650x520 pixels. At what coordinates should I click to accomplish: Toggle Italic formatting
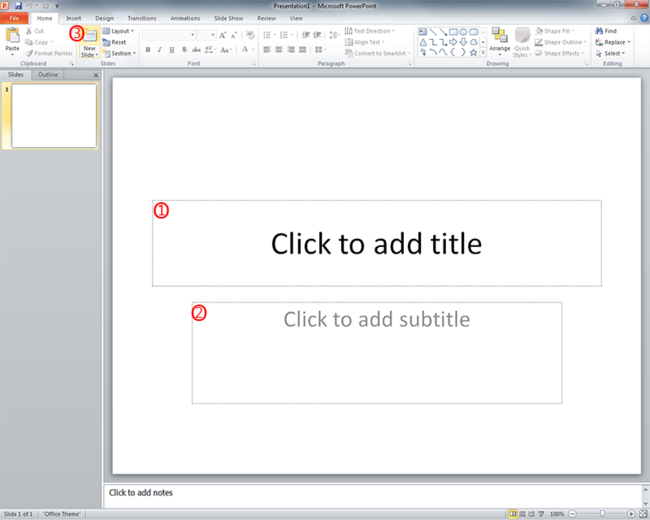160,50
